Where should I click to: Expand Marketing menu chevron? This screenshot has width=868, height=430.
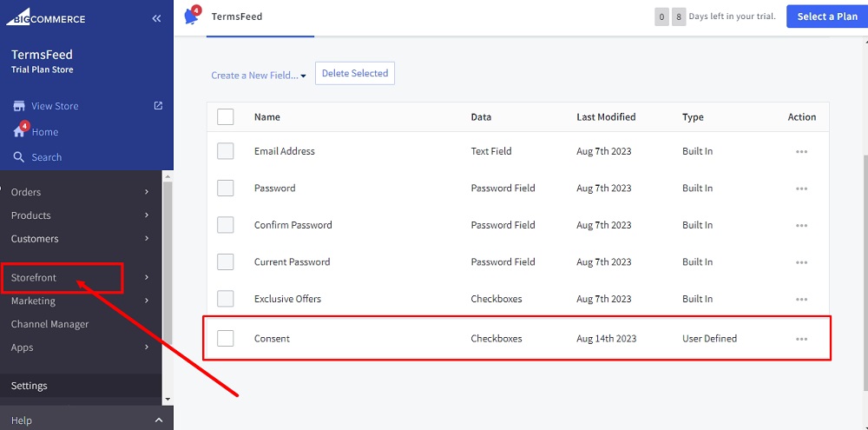(x=147, y=301)
